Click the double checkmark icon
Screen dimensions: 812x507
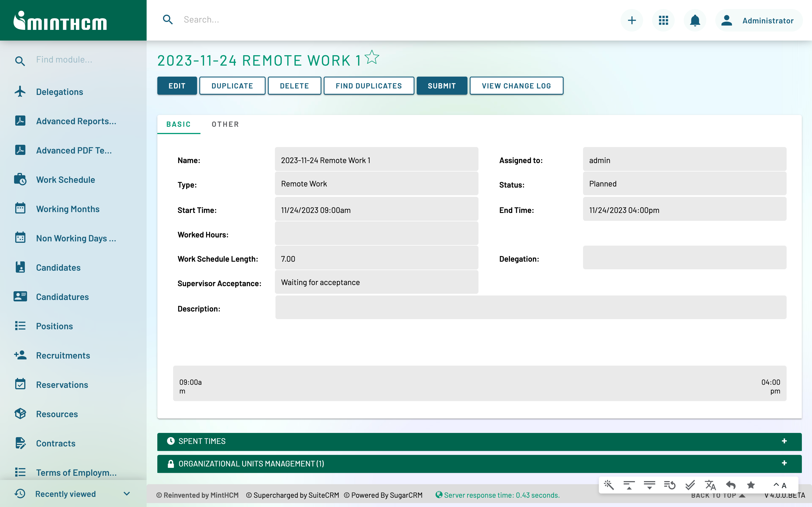tap(690, 485)
